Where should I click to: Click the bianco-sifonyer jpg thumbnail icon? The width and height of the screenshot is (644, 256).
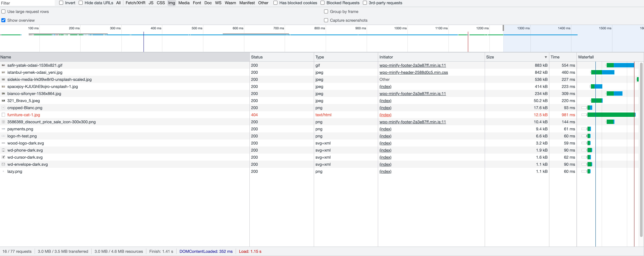pos(3,94)
